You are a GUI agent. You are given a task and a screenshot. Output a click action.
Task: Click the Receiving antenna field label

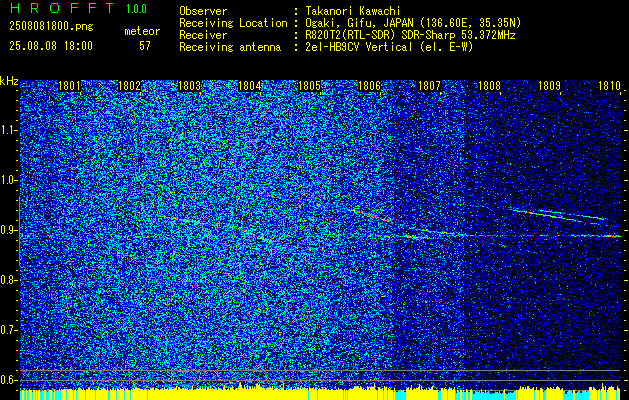click(230, 47)
